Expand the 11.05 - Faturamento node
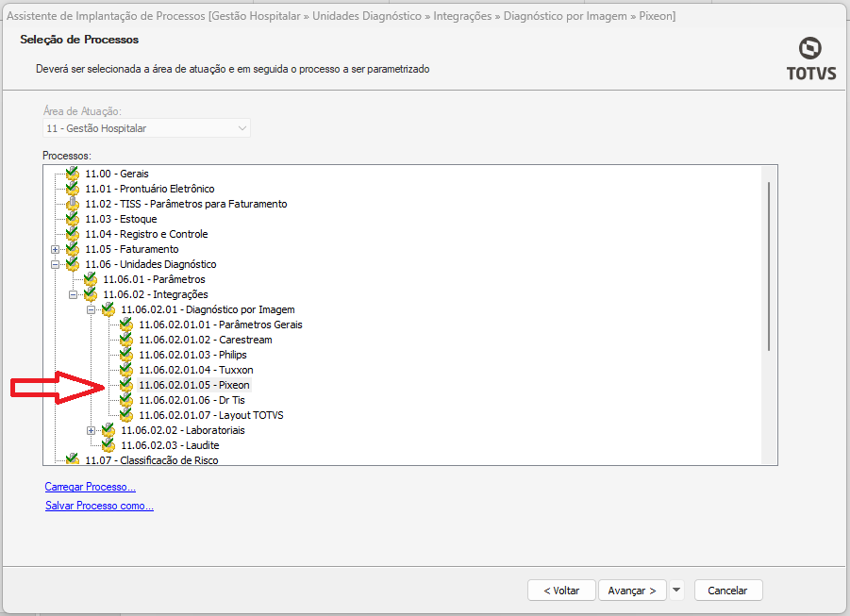Viewport: 850px width, 616px height. point(56,249)
